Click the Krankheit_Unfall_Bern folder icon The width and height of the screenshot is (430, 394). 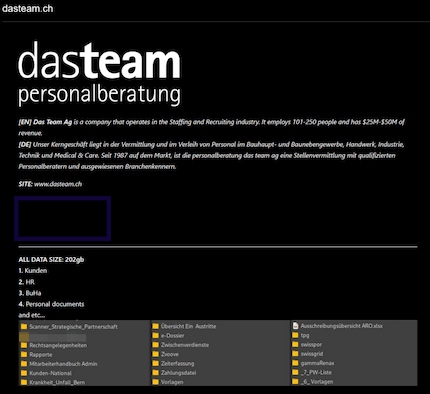[24, 382]
